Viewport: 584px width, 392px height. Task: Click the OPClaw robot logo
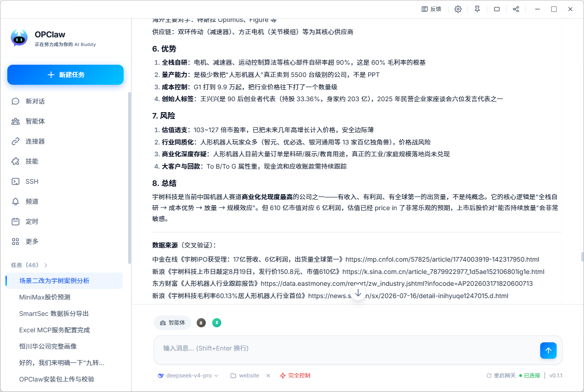(x=19, y=38)
